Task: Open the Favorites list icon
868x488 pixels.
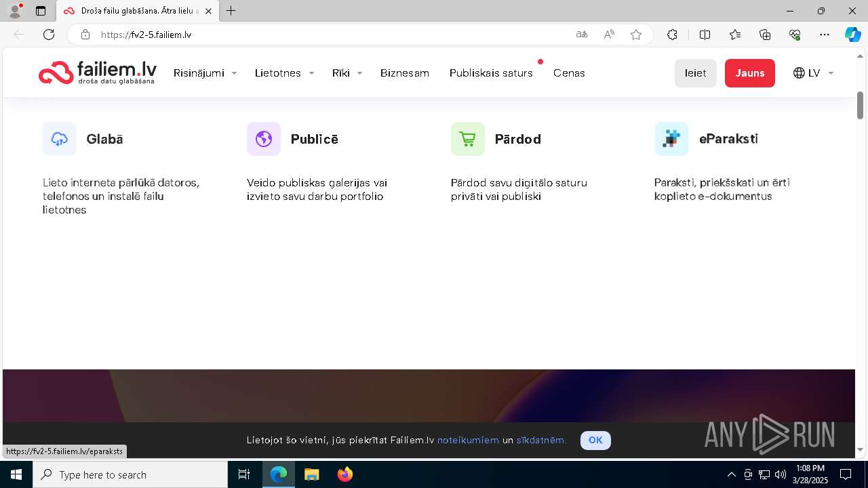Action: pyautogui.click(x=735, y=35)
